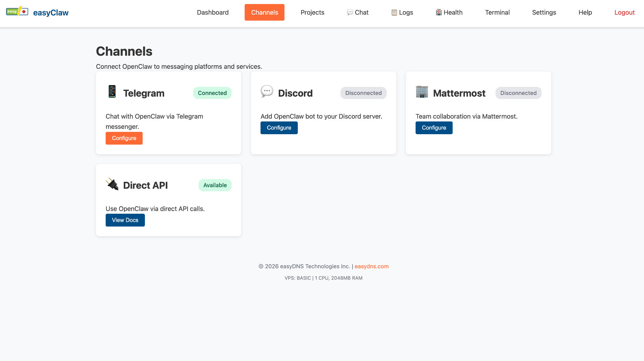The height and width of the screenshot is (361, 644).
Task: Click the Health hospital icon in navbar
Action: [x=438, y=12]
